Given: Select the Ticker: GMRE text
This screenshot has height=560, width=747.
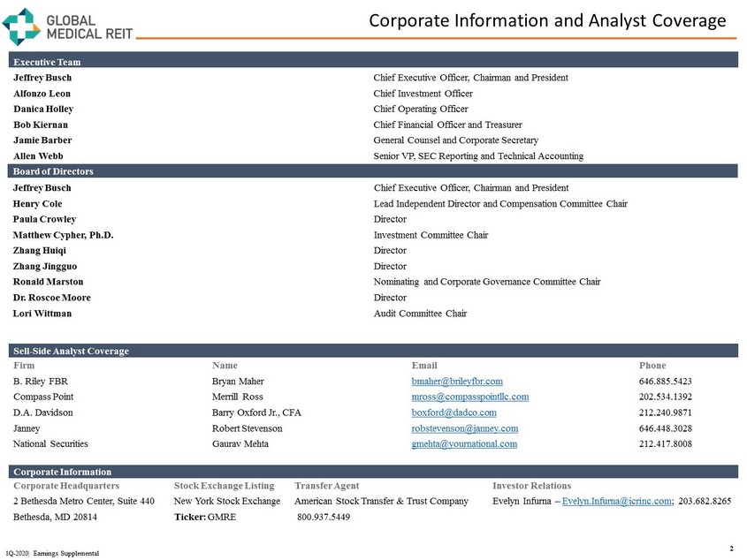Looking at the screenshot, I should click(205, 518).
